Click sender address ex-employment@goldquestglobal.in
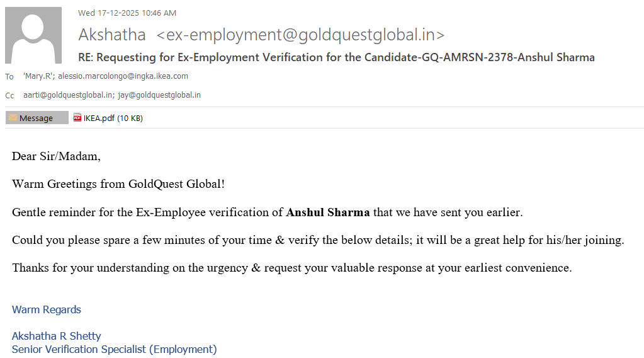Screen dimensions: 644x358 click(x=300, y=35)
